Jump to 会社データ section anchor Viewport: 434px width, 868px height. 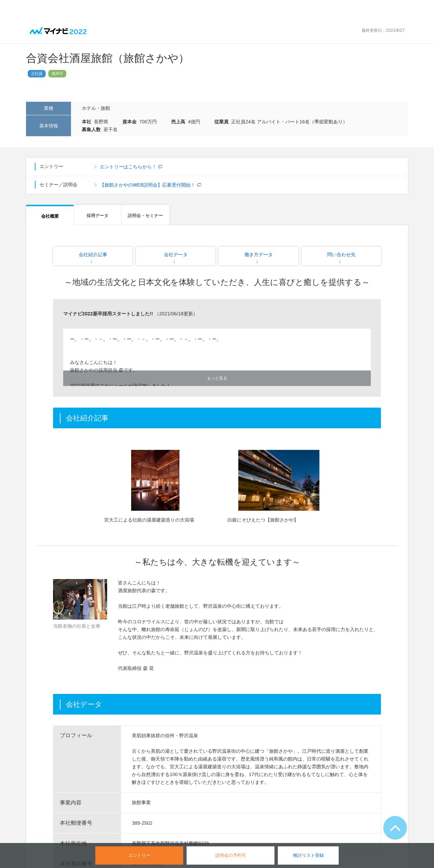pos(175,256)
